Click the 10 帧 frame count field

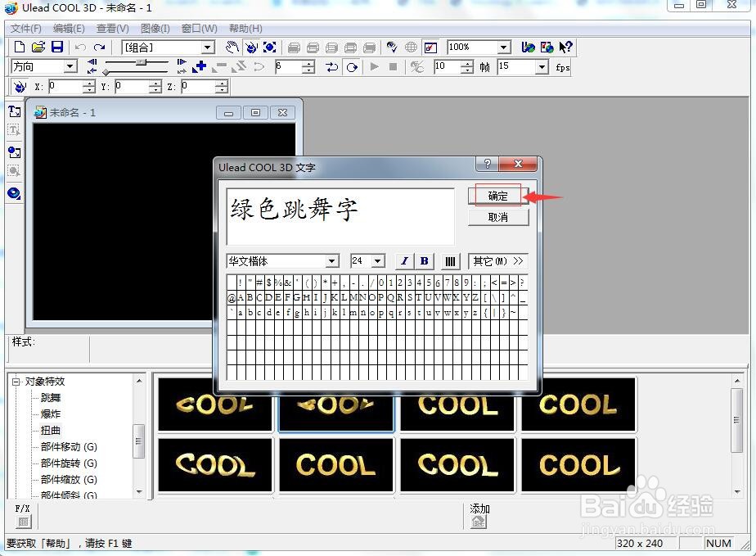pos(447,66)
